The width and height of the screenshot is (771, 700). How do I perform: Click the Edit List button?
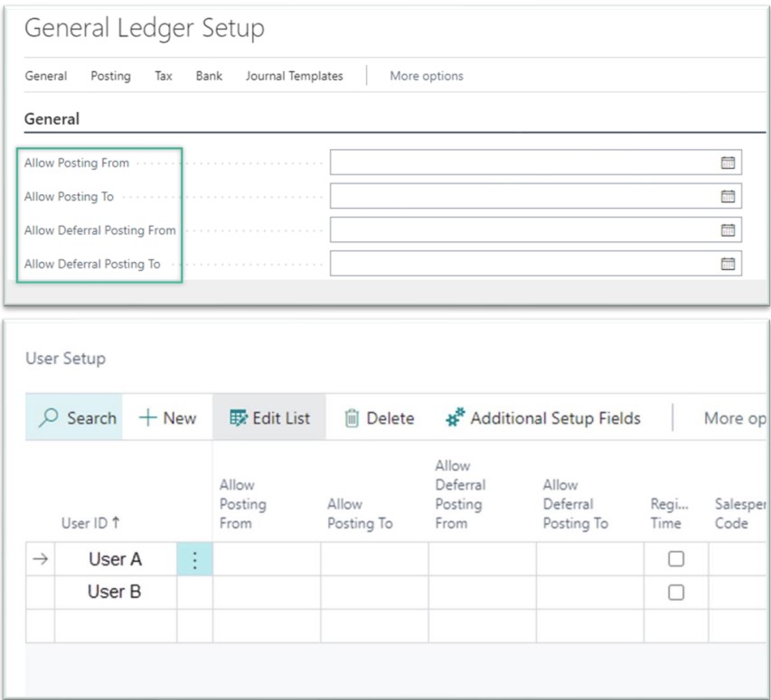269,418
